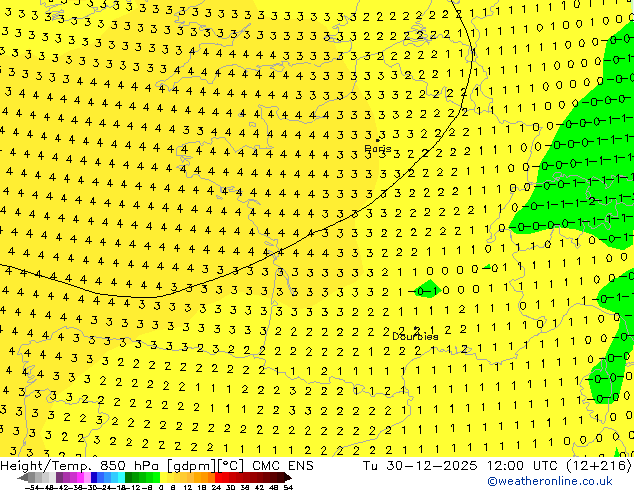Screen dimensions: 634x490
Task: Click the (12+216) forecast hour label
Action: [x=600, y=466]
